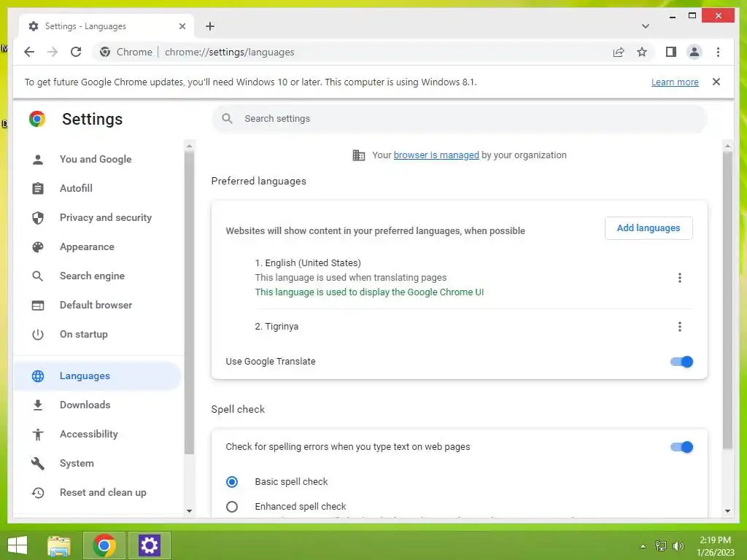This screenshot has height=560, width=747.
Task: Open the profile avatar menu
Action: pos(694,52)
